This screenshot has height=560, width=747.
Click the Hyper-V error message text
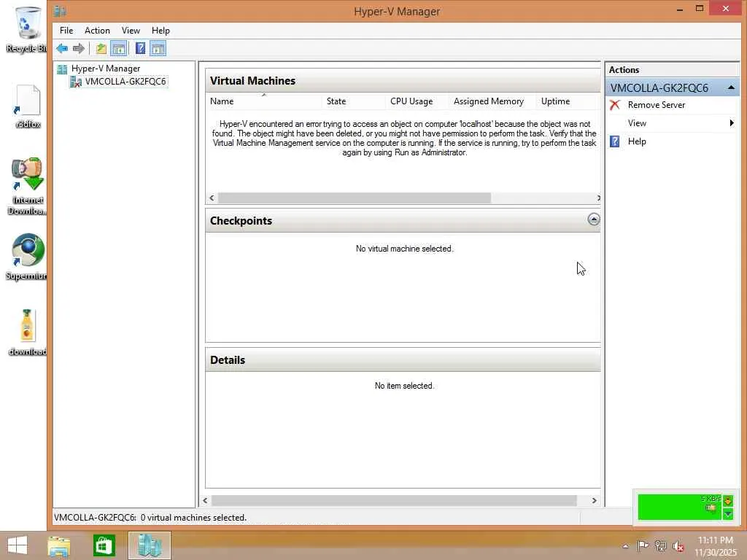404,139
